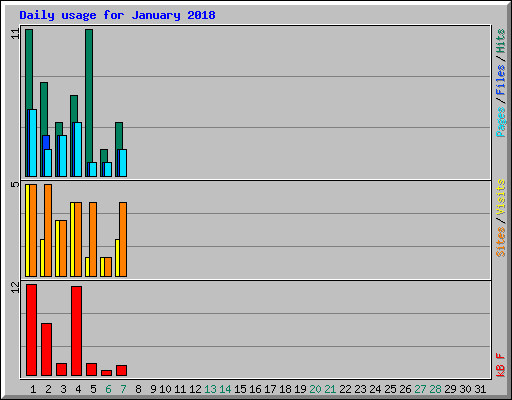Select day 2 red KB bar
This screenshot has height=400, width=512.
(x=46, y=349)
